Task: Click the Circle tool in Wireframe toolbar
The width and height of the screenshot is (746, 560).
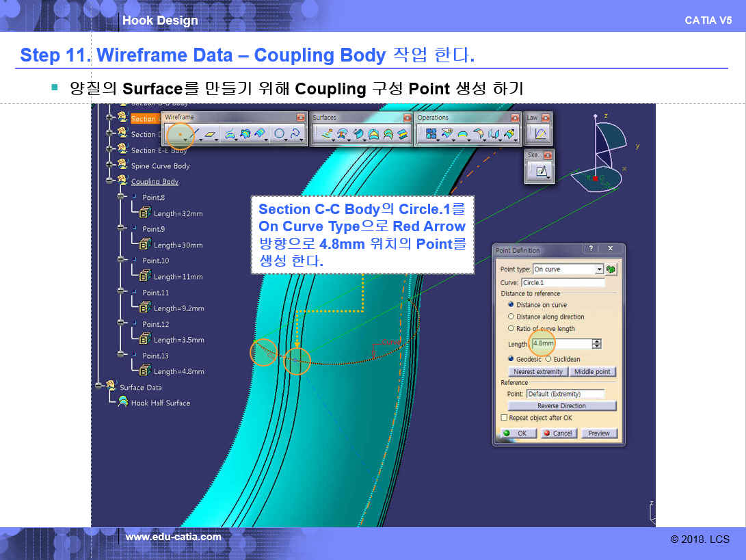Action: [x=280, y=135]
